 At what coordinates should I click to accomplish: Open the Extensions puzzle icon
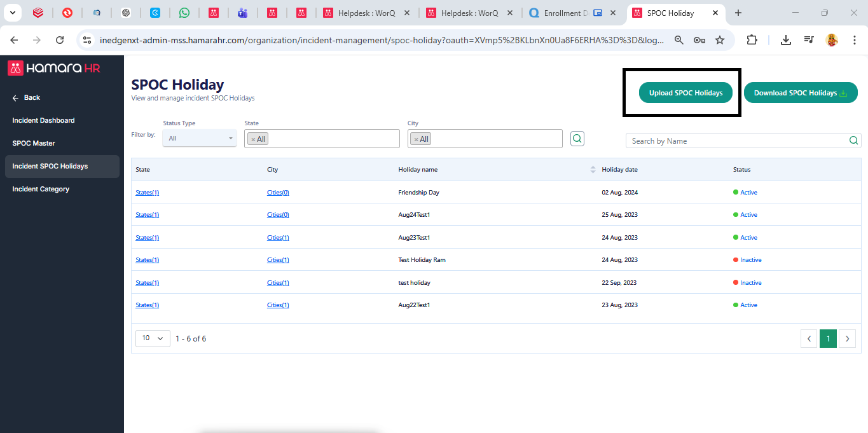752,40
